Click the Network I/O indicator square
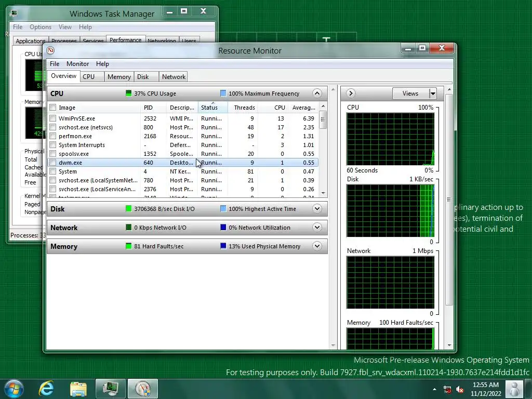The image size is (532, 399). click(x=129, y=228)
